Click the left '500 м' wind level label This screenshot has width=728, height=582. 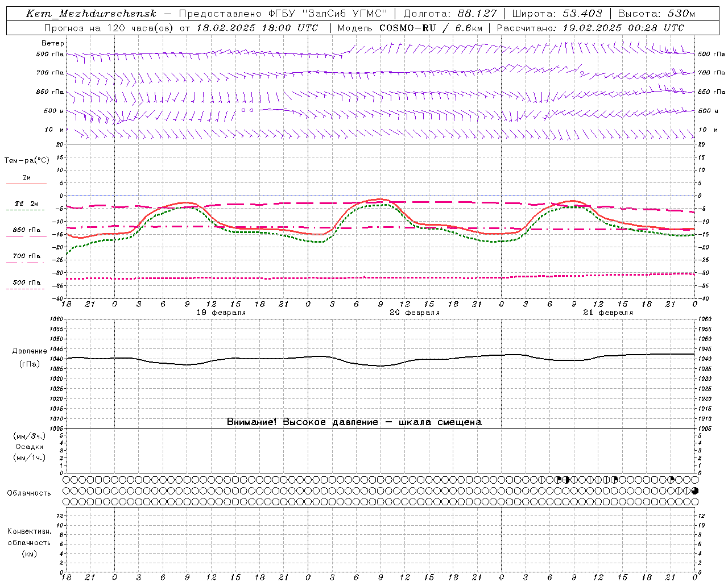(54, 111)
